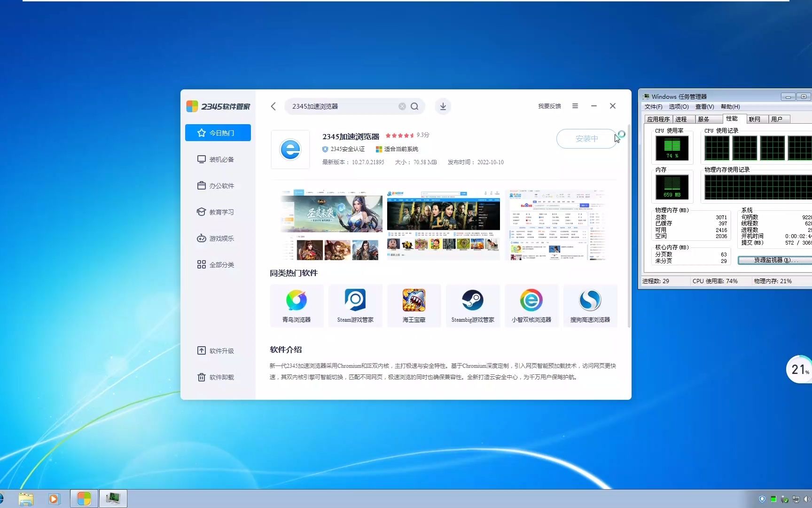Open Steam游戏管家 from similar software

click(355, 306)
